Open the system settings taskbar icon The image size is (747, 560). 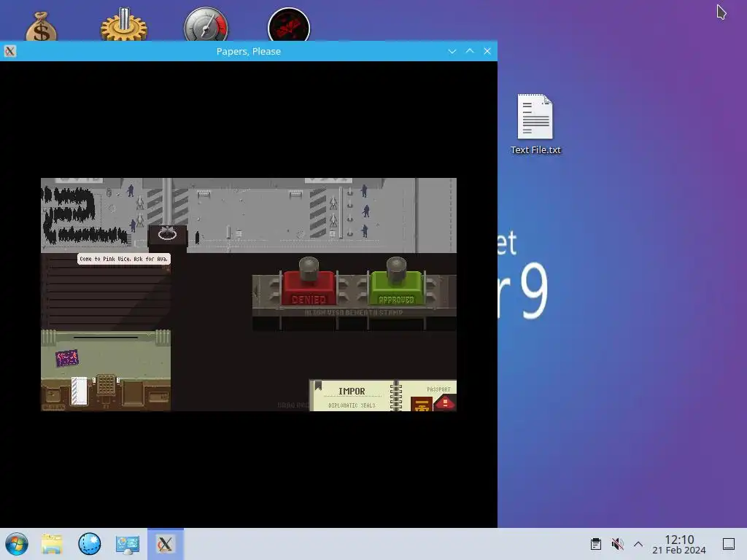pos(127,544)
